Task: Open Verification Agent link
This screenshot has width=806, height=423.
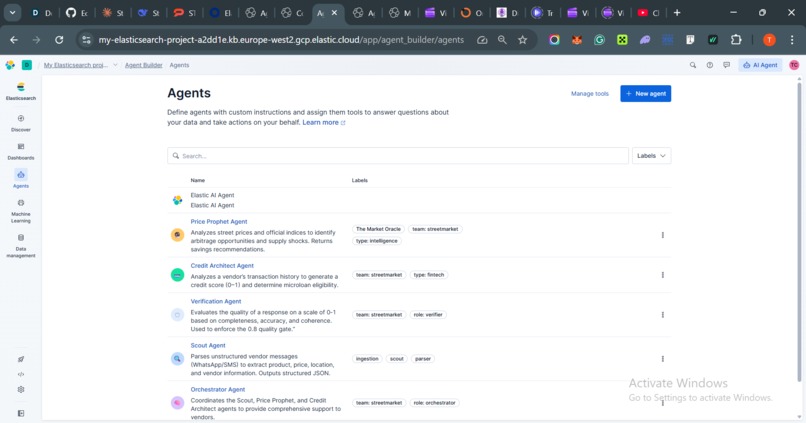Action: [x=216, y=301]
